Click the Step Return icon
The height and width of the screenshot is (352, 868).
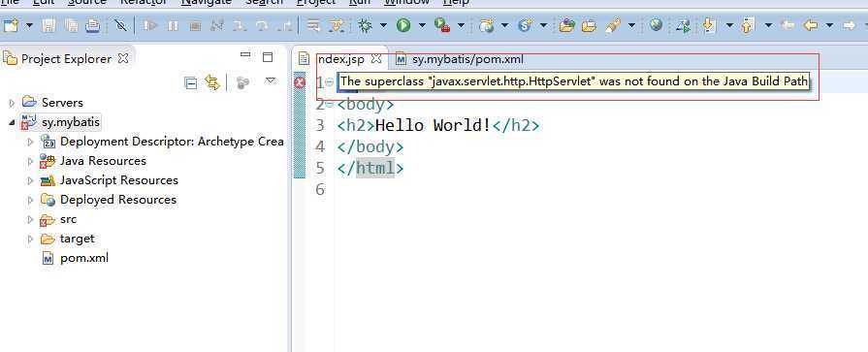coord(284,25)
